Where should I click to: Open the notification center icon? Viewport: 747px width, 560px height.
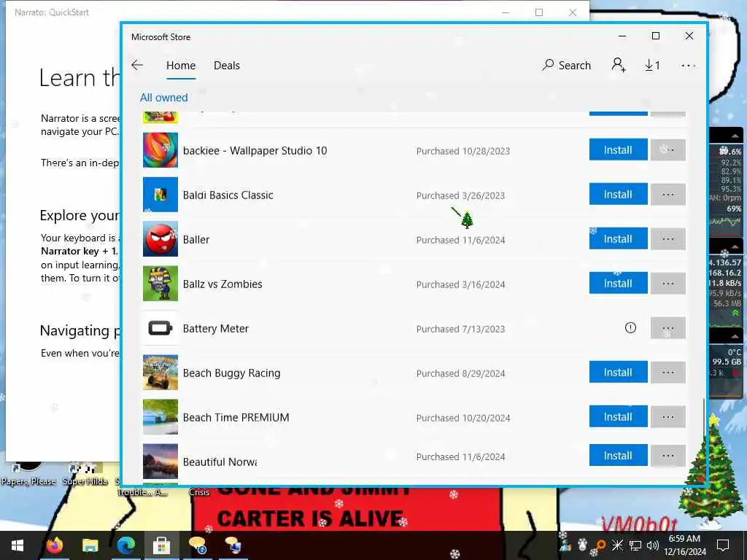coord(723,545)
